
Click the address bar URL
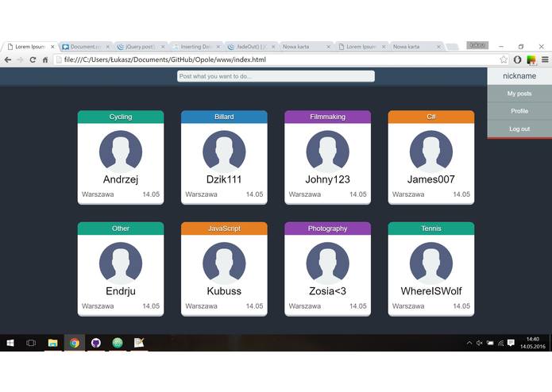[x=164, y=60]
